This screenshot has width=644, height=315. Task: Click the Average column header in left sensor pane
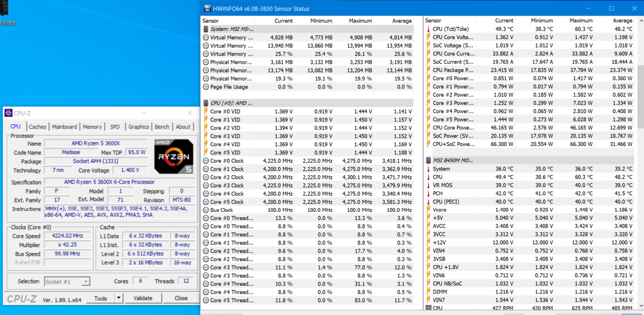click(x=394, y=21)
